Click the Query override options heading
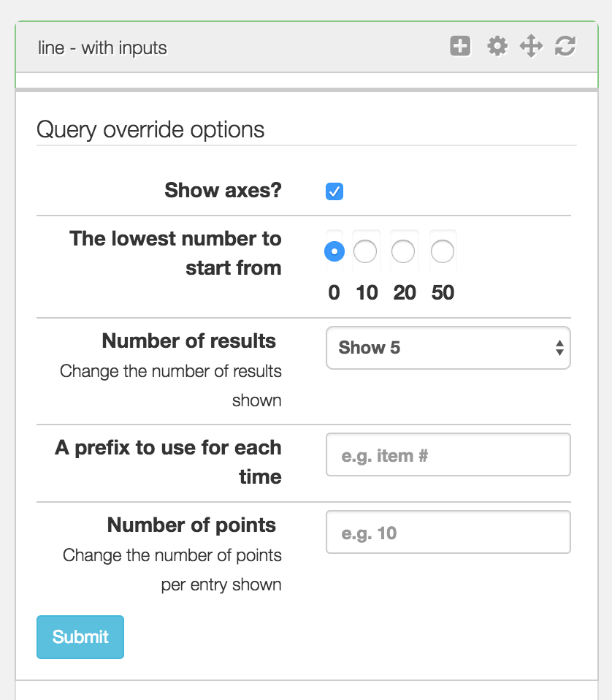Image resolution: width=612 pixels, height=700 pixels. (150, 130)
